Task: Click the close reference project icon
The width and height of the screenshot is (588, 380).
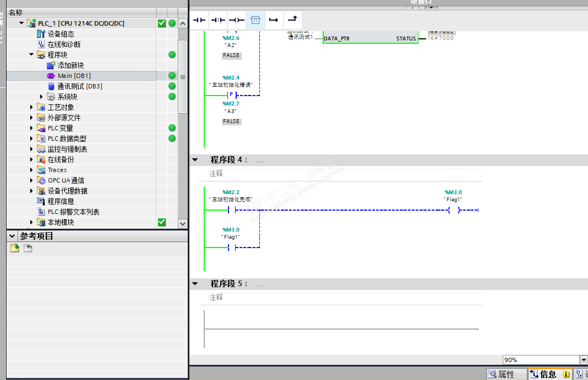Action: pyautogui.click(x=28, y=248)
